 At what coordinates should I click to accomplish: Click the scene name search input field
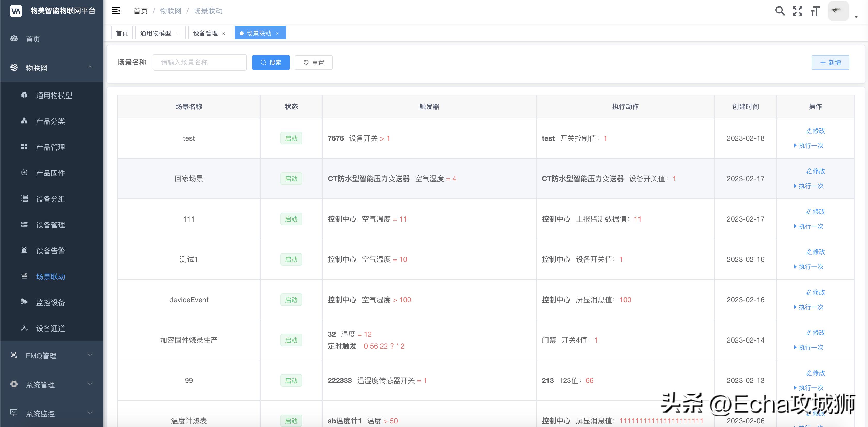pos(200,62)
